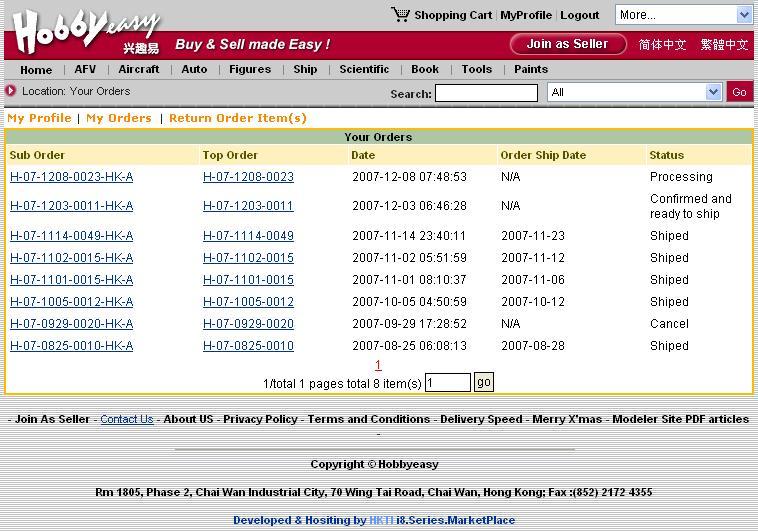Expand the search category All dropdown

634,92
